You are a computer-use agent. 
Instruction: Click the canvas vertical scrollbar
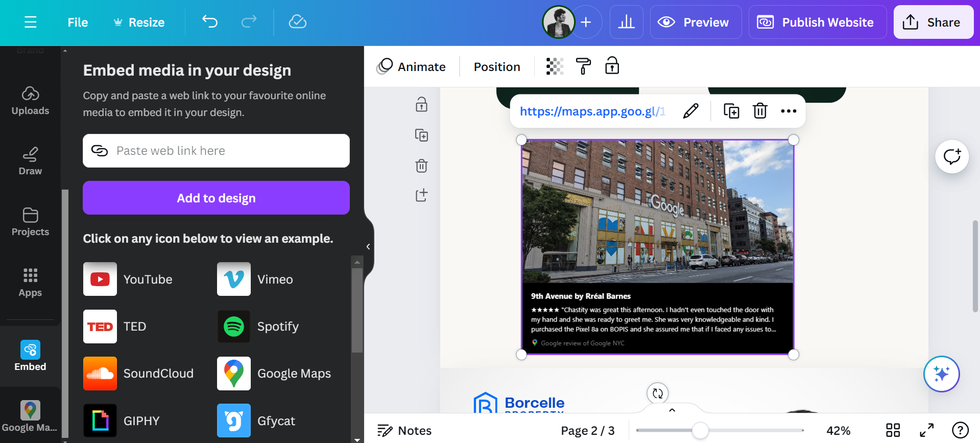click(975, 266)
